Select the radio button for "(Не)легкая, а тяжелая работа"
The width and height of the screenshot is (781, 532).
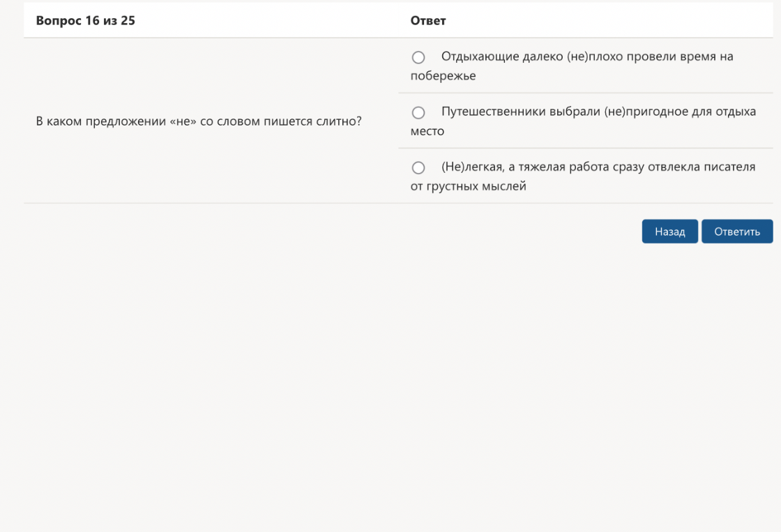(418, 167)
